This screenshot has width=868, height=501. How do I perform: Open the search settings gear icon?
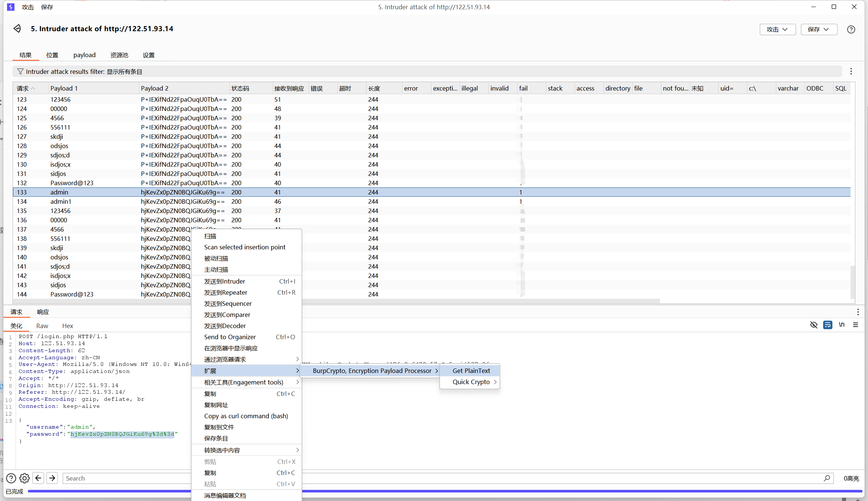24,478
